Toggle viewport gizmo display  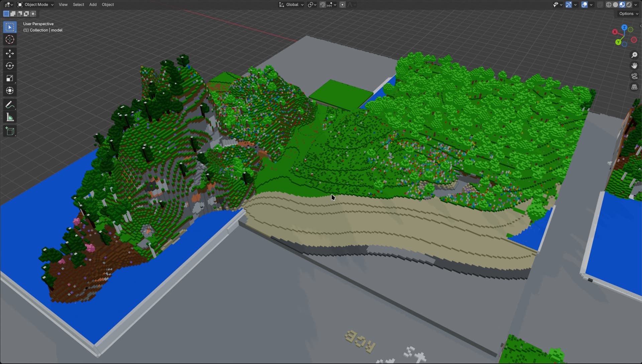568,5
